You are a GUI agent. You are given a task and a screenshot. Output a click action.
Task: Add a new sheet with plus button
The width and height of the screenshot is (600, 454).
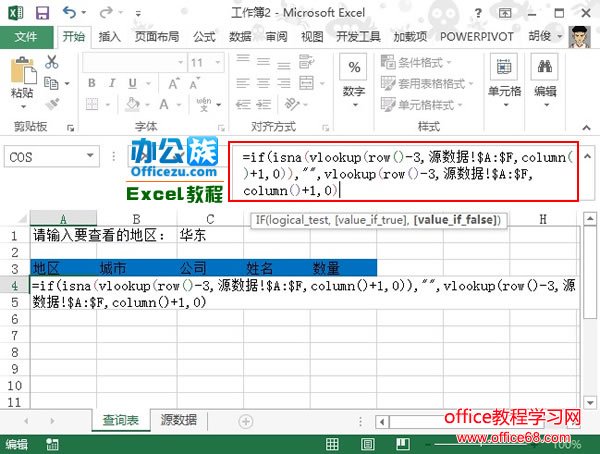(x=245, y=421)
